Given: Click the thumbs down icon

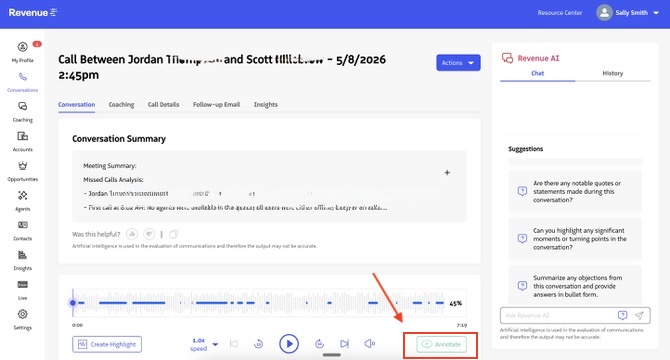Looking at the screenshot, I should 149,234.
